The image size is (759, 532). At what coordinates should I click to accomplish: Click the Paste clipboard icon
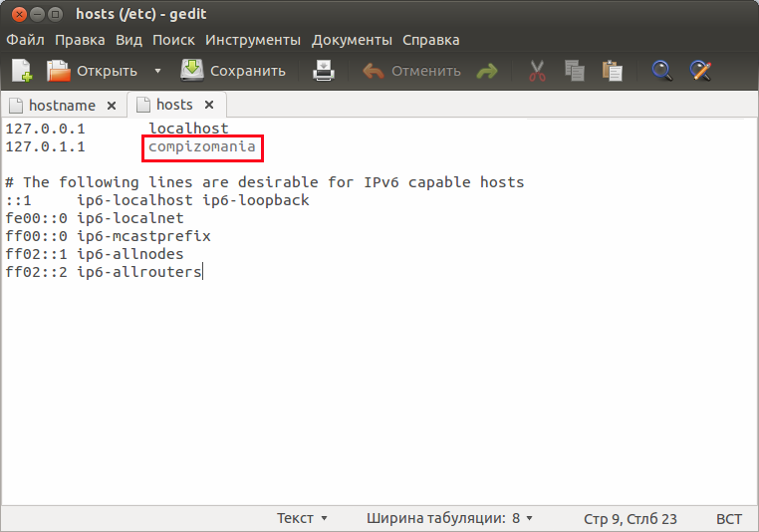point(613,71)
